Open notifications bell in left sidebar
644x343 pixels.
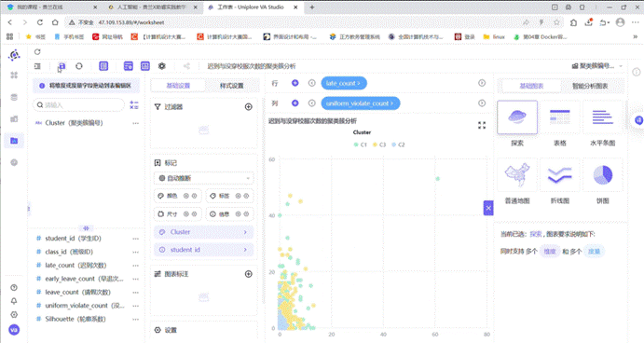click(14, 301)
